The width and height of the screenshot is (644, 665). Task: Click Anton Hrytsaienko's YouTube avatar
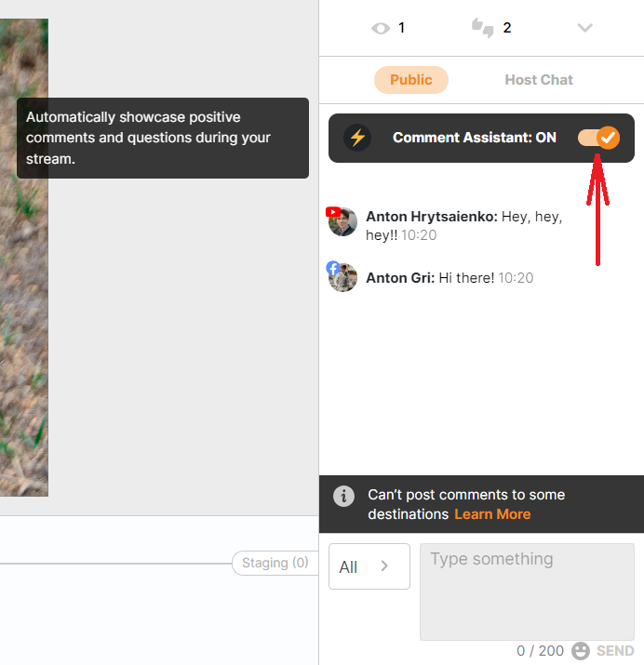click(x=342, y=221)
